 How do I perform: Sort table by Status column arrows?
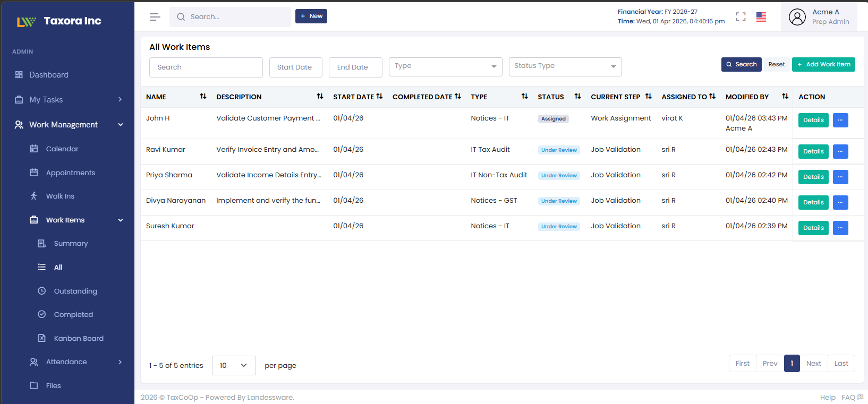click(x=578, y=96)
